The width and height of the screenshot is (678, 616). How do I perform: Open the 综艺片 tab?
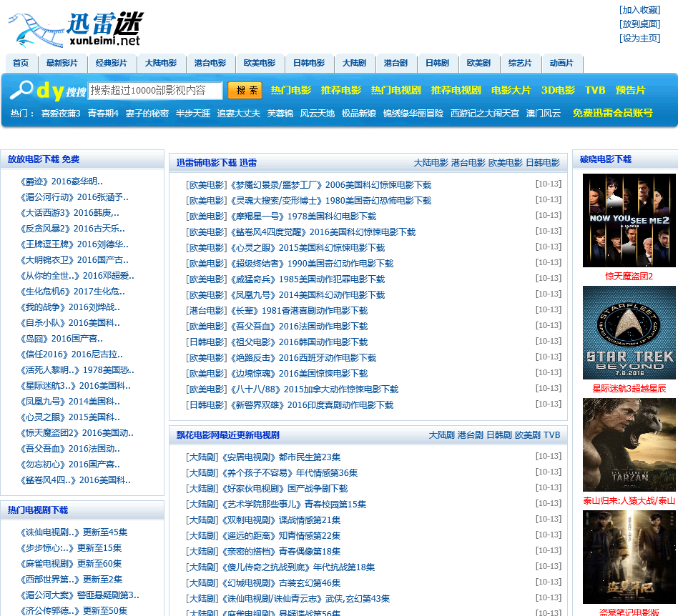(x=520, y=64)
